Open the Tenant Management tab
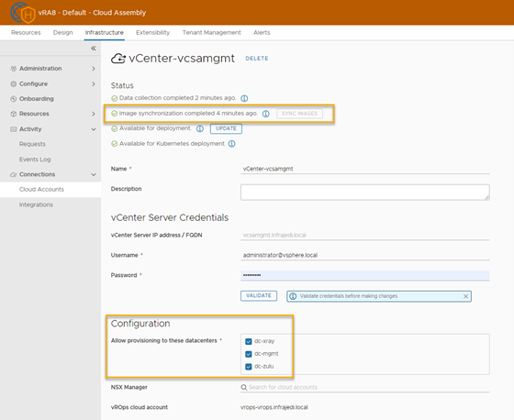This screenshot has width=514, height=420. (x=211, y=32)
